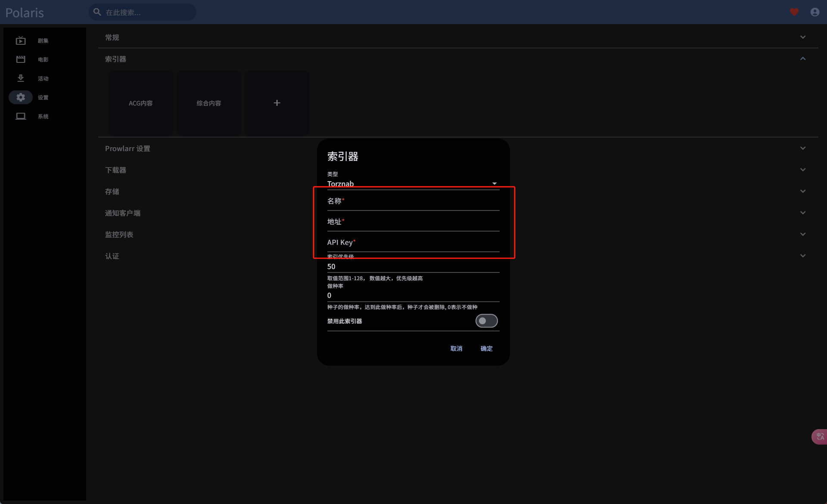Collapse the 索引器 section chevron
The width and height of the screenshot is (827, 504).
803,59
